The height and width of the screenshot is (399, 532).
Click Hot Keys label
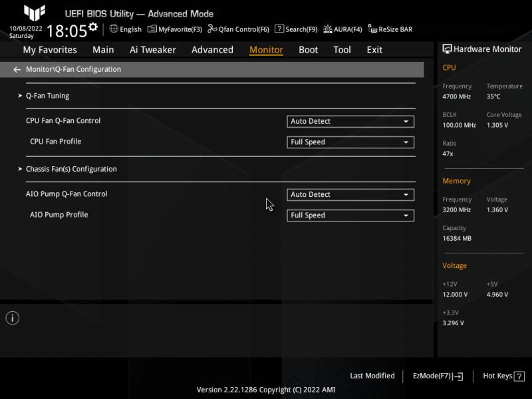tap(497, 376)
